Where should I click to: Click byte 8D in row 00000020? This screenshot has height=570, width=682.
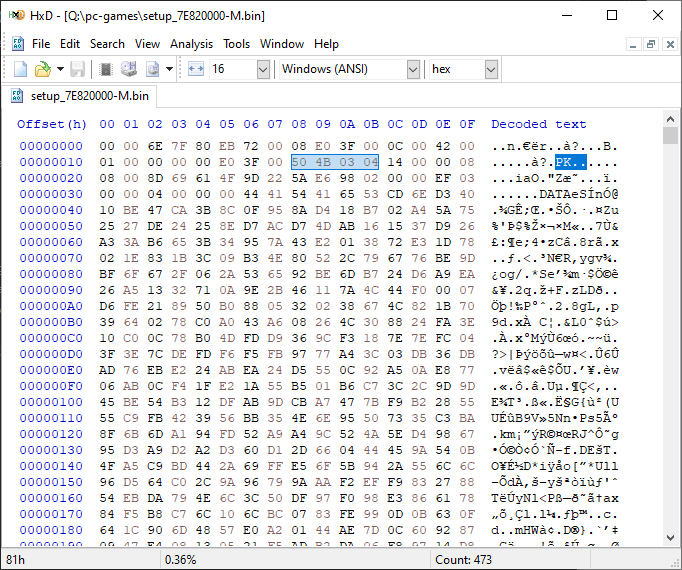[x=155, y=178]
